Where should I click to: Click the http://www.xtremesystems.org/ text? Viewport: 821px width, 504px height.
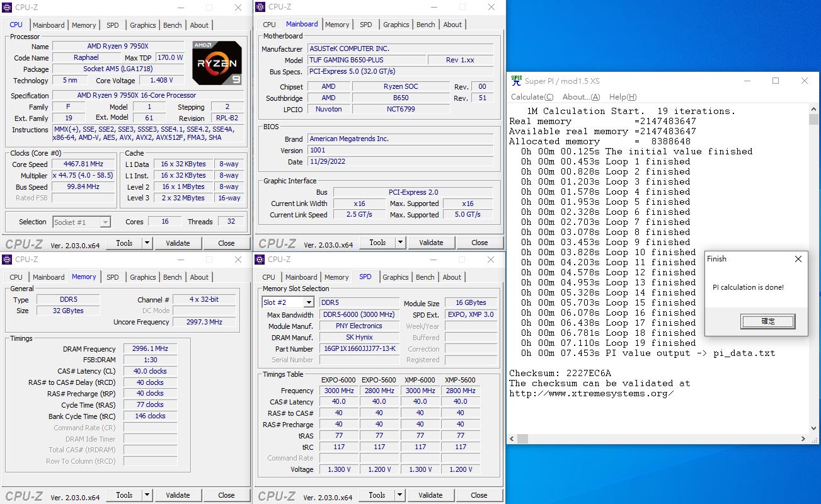pyautogui.click(x=592, y=394)
